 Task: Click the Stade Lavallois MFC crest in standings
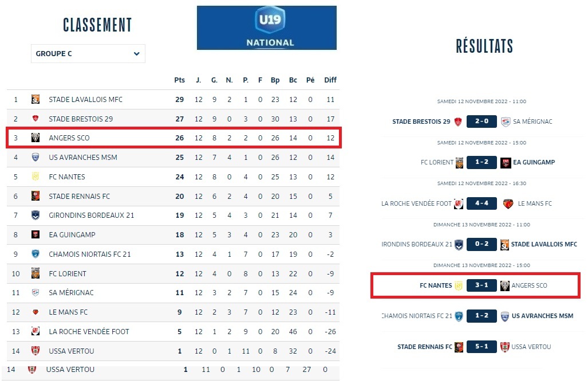[x=35, y=100]
